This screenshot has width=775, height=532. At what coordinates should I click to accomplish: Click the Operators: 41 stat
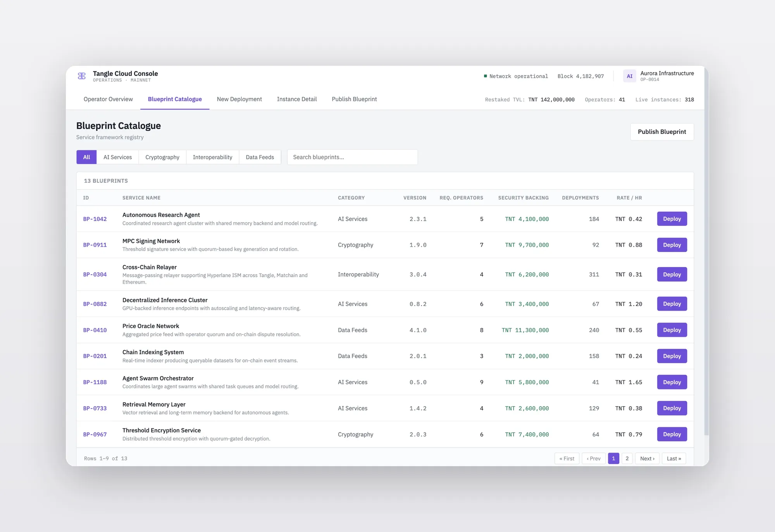pos(605,100)
